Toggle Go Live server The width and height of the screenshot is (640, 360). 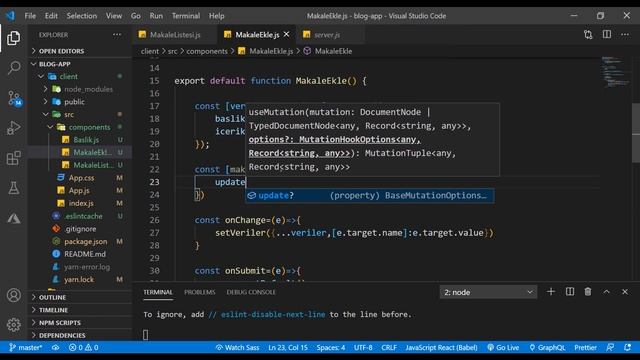(503, 347)
